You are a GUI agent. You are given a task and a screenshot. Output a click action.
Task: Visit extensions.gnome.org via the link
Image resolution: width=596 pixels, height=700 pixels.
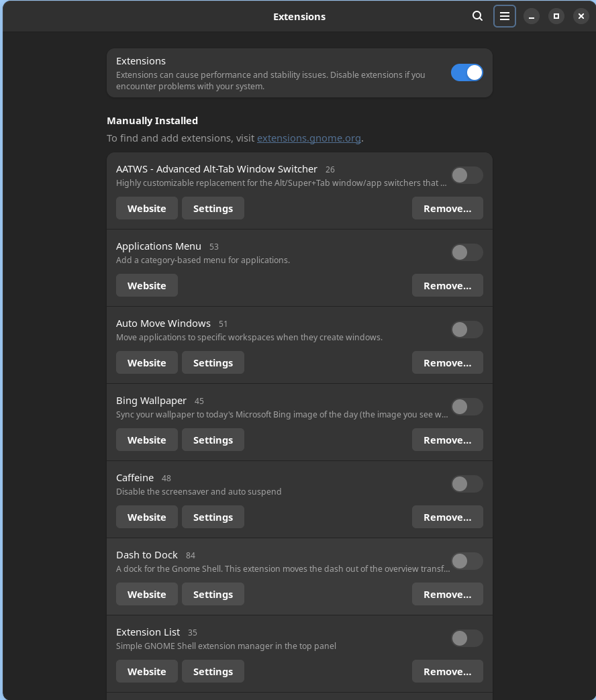coord(309,138)
